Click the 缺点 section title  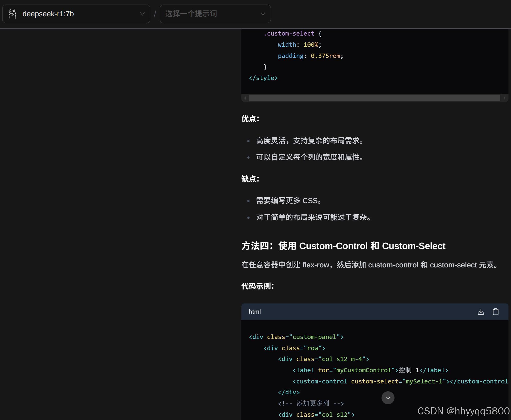tap(250, 179)
